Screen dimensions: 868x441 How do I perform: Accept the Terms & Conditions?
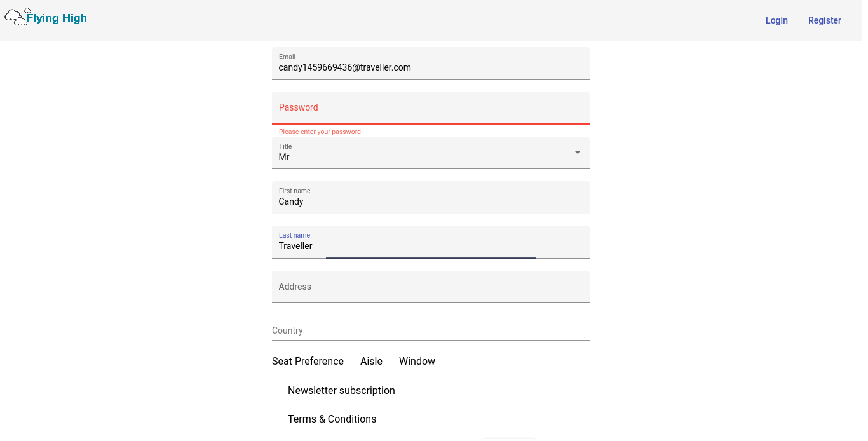coord(332,419)
